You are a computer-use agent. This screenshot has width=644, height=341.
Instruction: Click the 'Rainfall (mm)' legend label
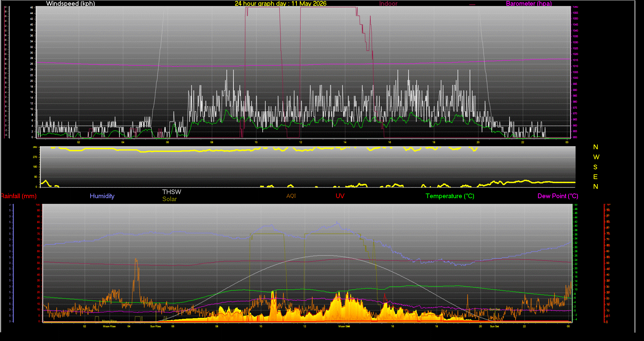coord(18,196)
